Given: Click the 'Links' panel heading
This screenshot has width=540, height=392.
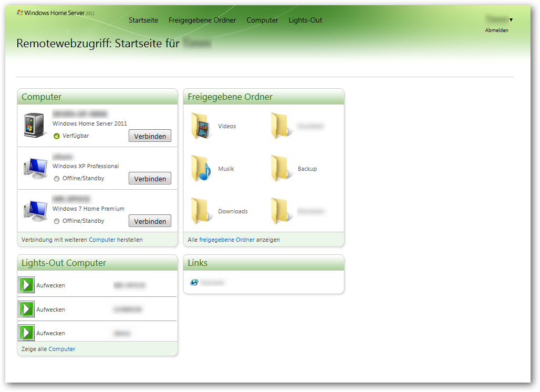Looking at the screenshot, I should [198, 263].
